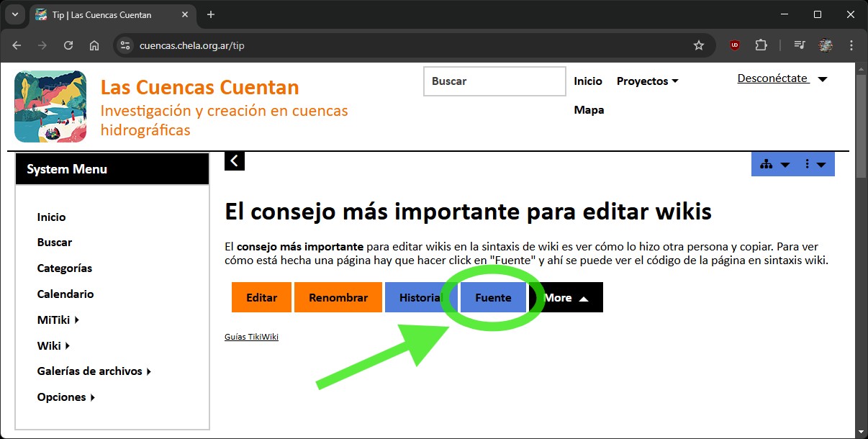Viewport: 868px width, 439px height.
Task: Select Categorías in the System Menu
Action: (x=65, y=268)
